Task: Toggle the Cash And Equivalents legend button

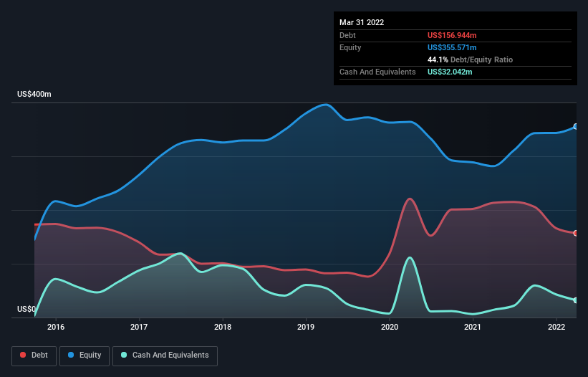Action: [165, 355]
